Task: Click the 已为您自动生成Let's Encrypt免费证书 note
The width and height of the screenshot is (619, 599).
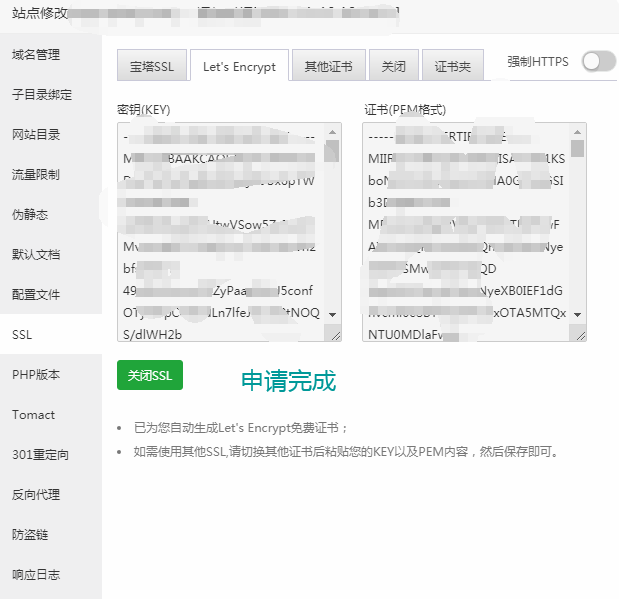Action: click(241, 428)
